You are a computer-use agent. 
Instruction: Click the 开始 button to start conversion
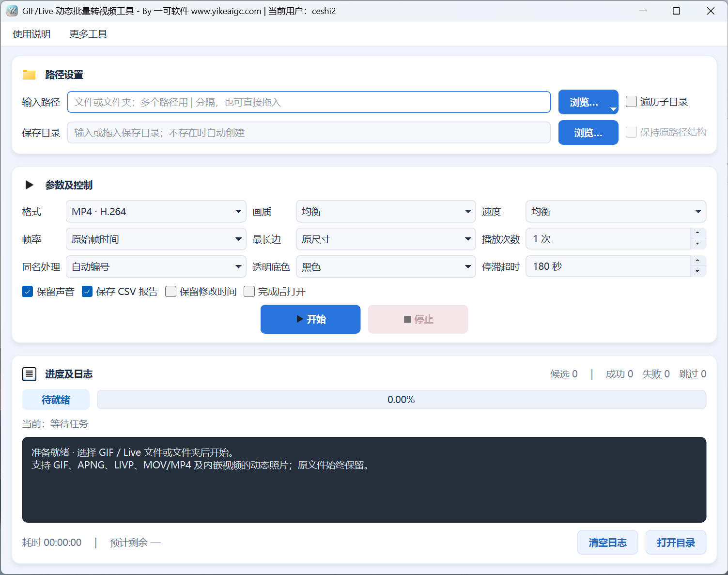coord(310,319)
